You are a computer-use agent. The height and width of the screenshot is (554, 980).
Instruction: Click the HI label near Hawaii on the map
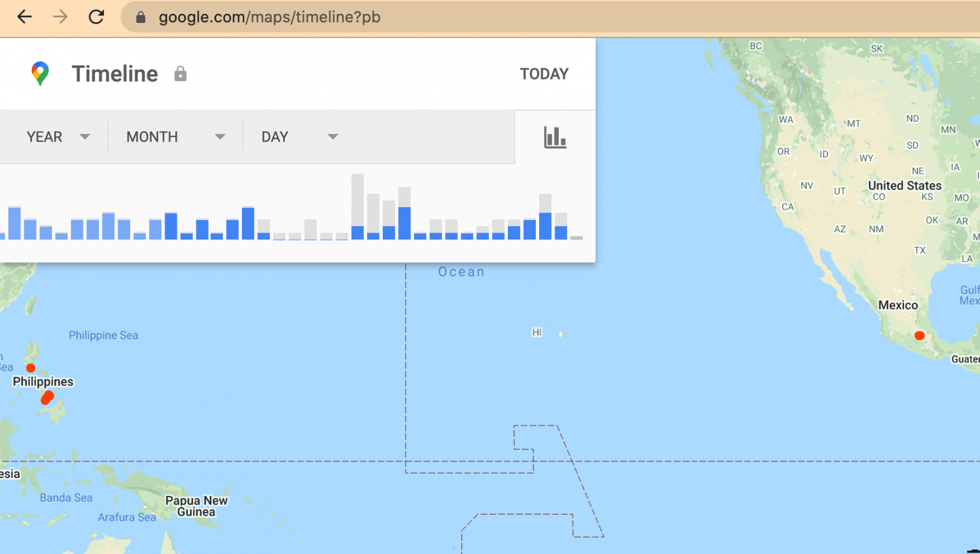pos(537,332)
